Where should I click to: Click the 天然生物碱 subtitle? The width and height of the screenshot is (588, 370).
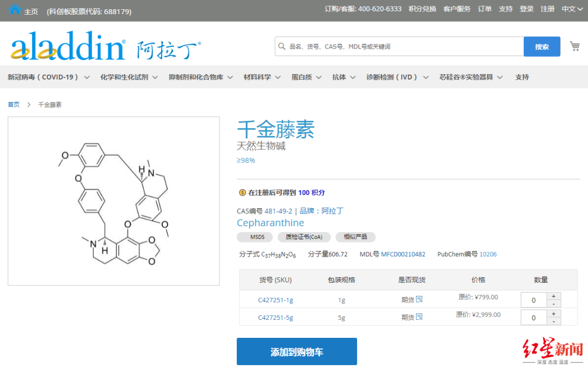click(x=261, y=145)
